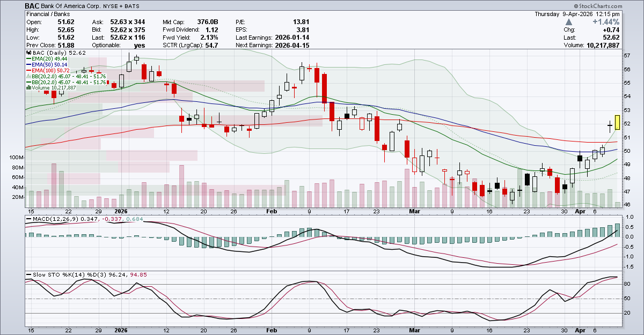Click the +1.44% percent change
644x335 pixels.
(x=606, y=23)
